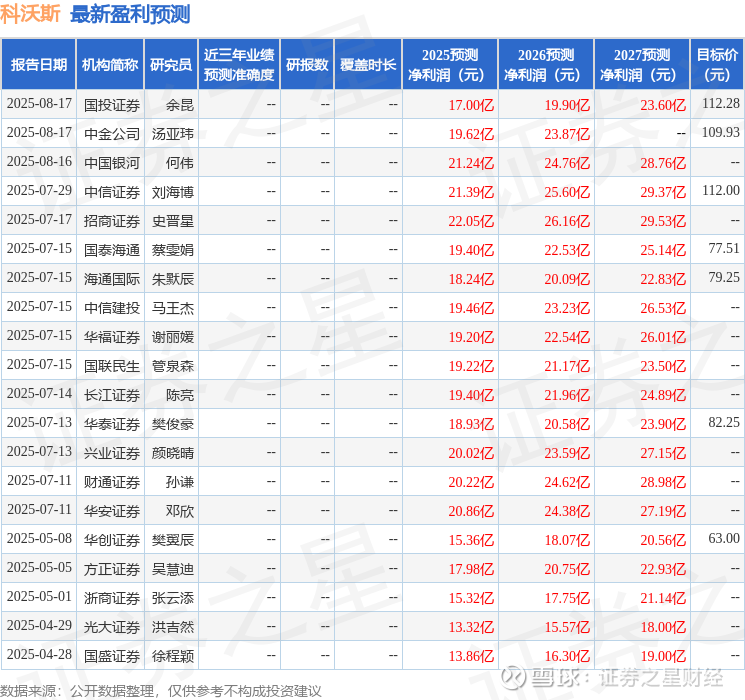Screen dimensions: 745x700
Task: Click the 研报数 column header
Action: (307, 65)
